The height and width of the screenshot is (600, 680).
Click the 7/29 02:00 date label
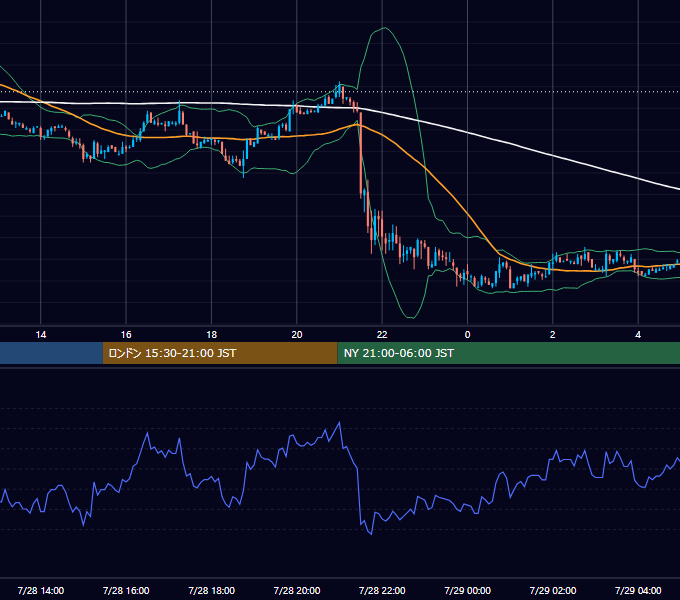[552, 590]
